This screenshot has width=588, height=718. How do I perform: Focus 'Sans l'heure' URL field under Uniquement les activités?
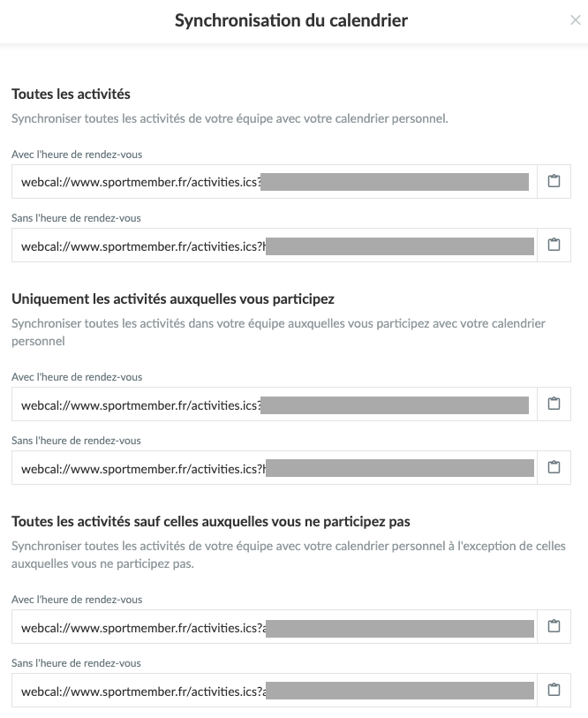(x=274, y=468)
